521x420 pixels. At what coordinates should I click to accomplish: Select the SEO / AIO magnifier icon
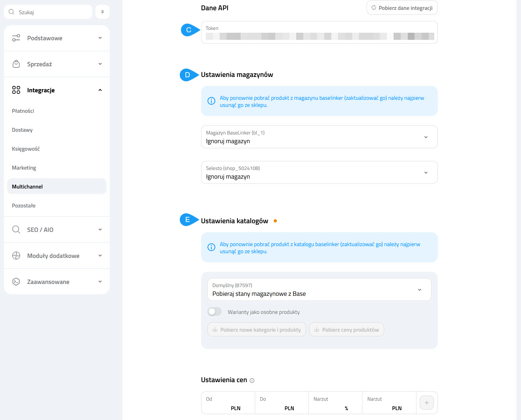tap(16, 229)
